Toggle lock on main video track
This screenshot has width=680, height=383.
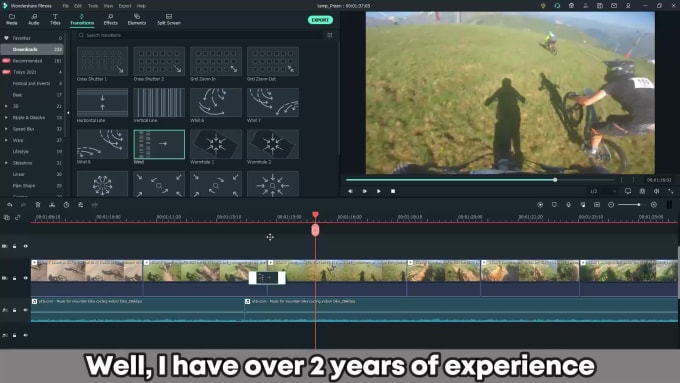click(14, 278)
